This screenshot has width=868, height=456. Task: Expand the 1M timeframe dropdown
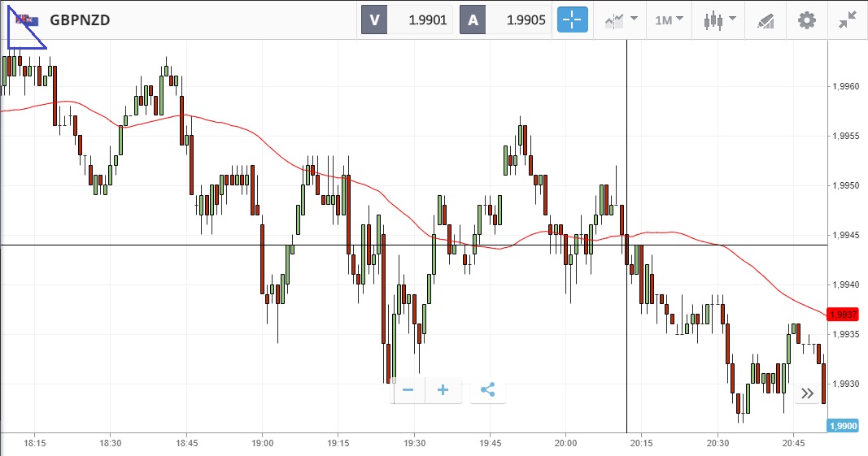tap(669, 20)
